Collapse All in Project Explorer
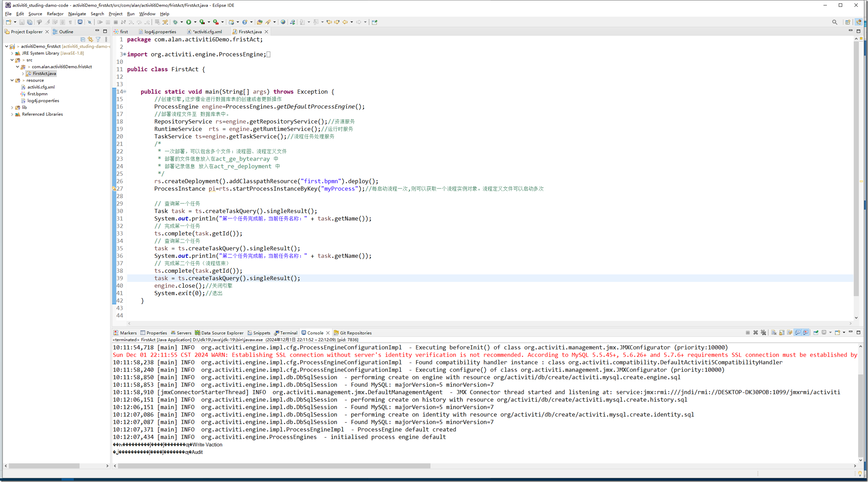This screenshot has width=868, height=482. click(x=83, y=39)
